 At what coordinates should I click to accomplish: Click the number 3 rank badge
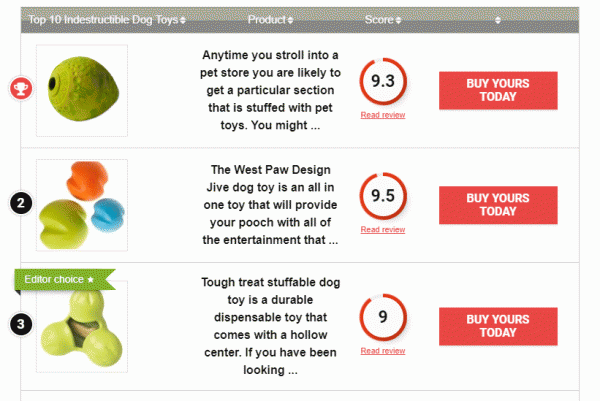20,324
